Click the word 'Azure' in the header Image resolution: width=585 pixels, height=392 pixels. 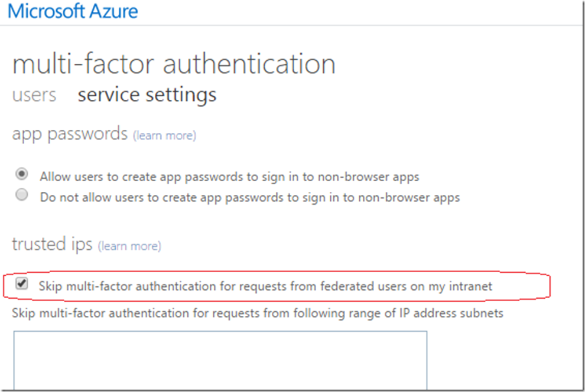[114, 11]
